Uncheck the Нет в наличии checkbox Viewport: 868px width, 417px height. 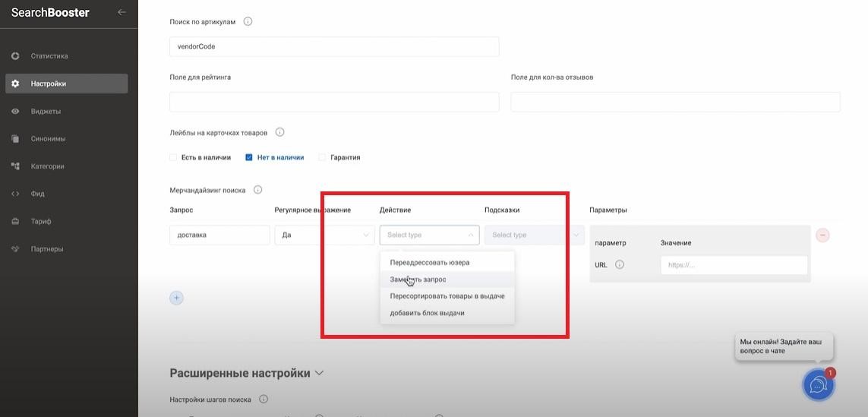pos(249,157)
